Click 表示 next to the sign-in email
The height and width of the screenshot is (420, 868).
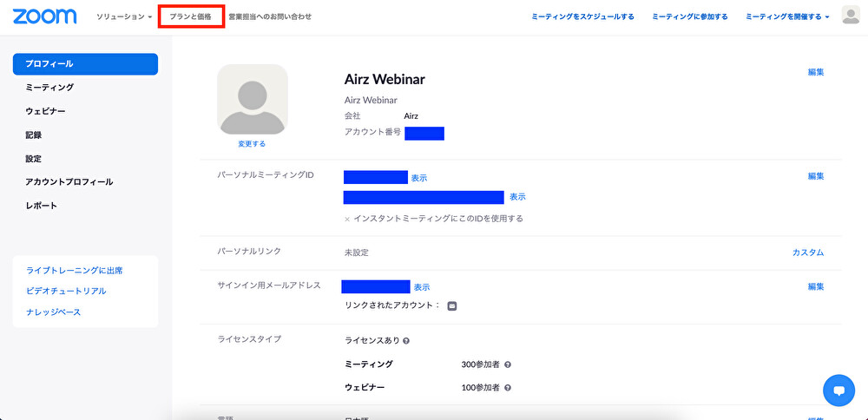click(422, 287)
